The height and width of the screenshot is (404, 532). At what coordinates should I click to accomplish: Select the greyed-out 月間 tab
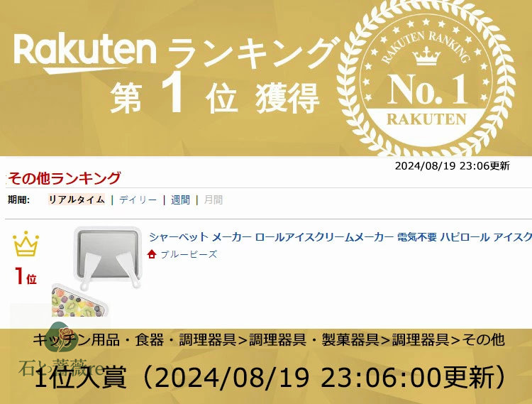(213, 200)
